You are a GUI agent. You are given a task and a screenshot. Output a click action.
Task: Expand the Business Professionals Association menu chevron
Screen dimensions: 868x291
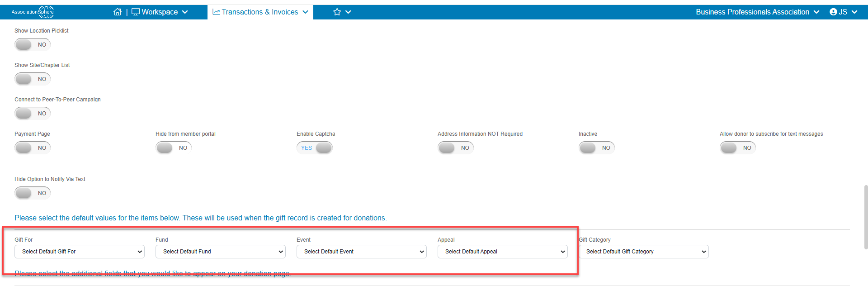point(816,12)
